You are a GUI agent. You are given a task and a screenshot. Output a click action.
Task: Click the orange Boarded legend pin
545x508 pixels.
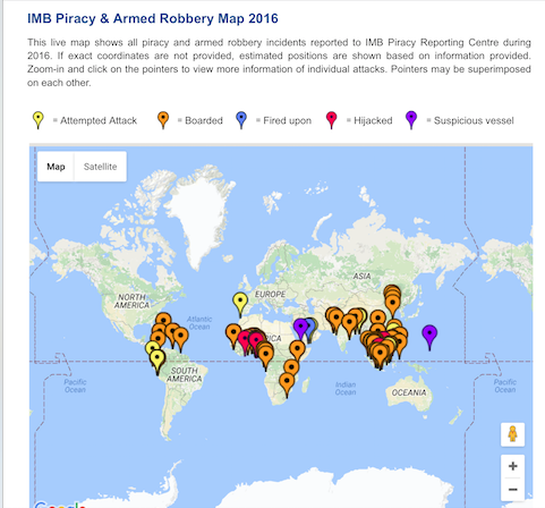[163, 120]
